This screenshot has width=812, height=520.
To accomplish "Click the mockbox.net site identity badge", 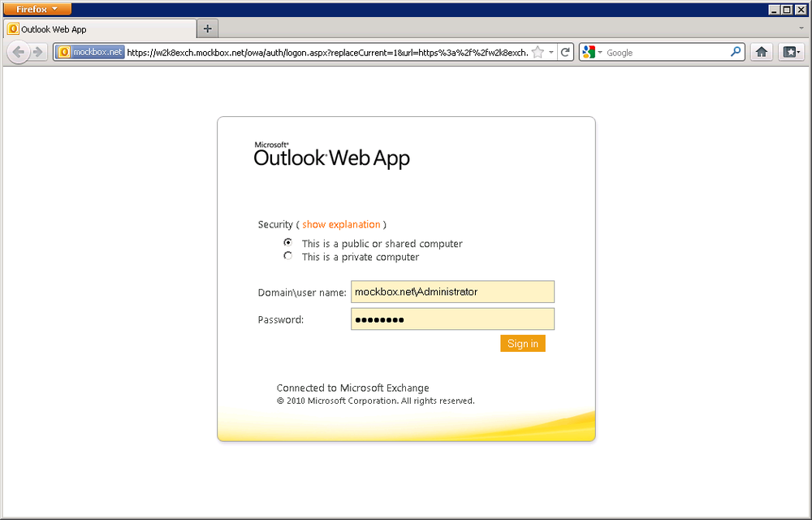I will [91, 52].
